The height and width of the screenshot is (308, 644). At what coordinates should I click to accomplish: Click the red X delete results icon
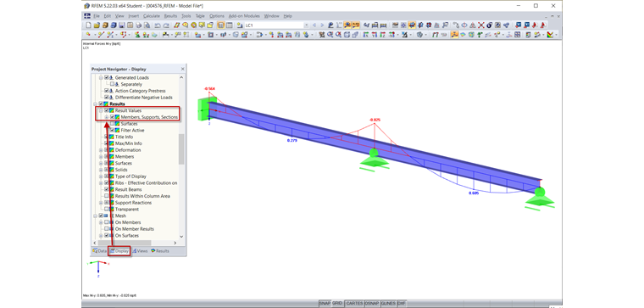(x=481, y=25)
